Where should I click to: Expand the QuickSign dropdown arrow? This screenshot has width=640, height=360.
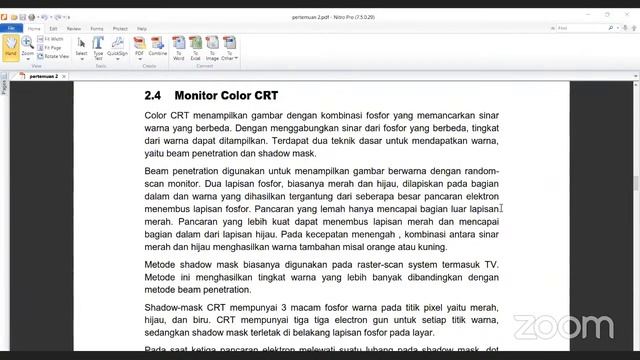tap(118, 60)
